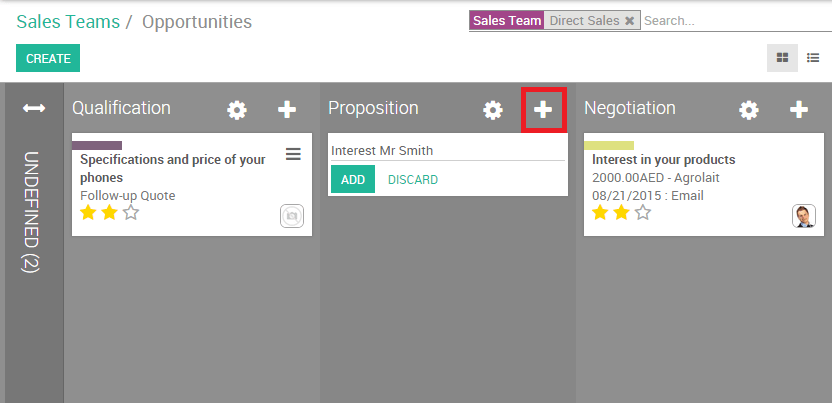The image size is (832, 403).
Task: Open Qualification column settings gear
Action: click(237, 110)
